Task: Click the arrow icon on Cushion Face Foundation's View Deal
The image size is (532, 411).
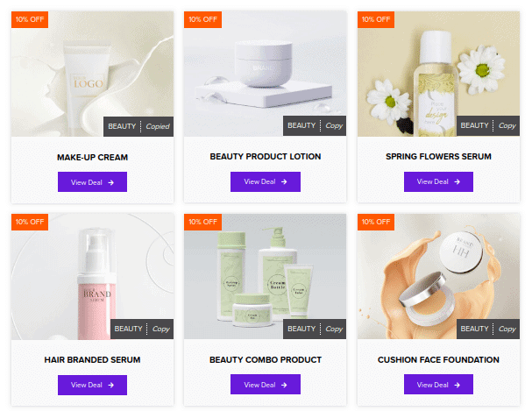Action: pyautogui.click(x=457, y=385)
